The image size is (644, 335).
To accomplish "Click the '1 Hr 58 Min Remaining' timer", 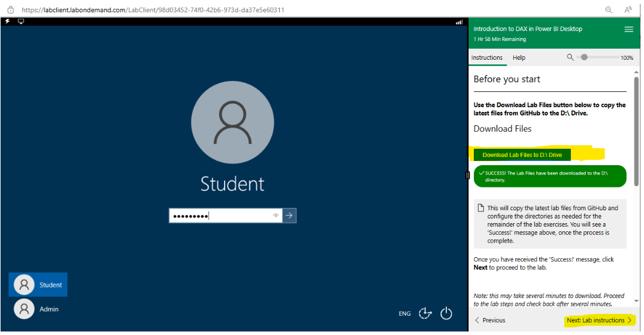I will [500, 39].
